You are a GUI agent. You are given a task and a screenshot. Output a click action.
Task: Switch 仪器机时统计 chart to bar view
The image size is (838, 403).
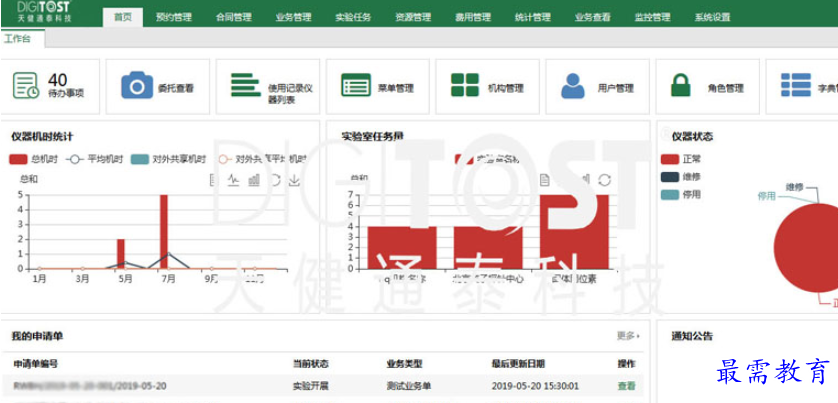(x=254, y=180)
